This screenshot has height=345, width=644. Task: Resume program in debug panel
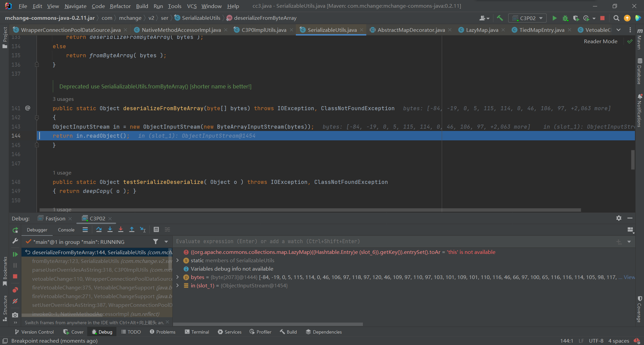(15, 254)
